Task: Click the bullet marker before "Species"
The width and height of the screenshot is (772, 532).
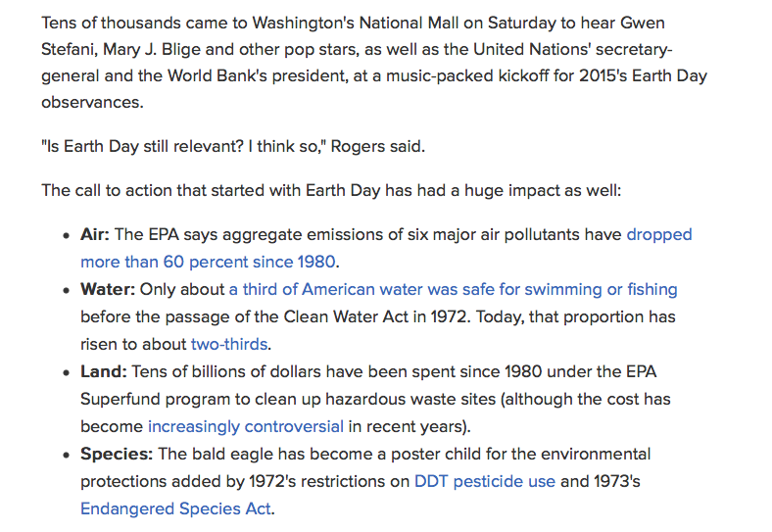Action: (x=67, y=456)
